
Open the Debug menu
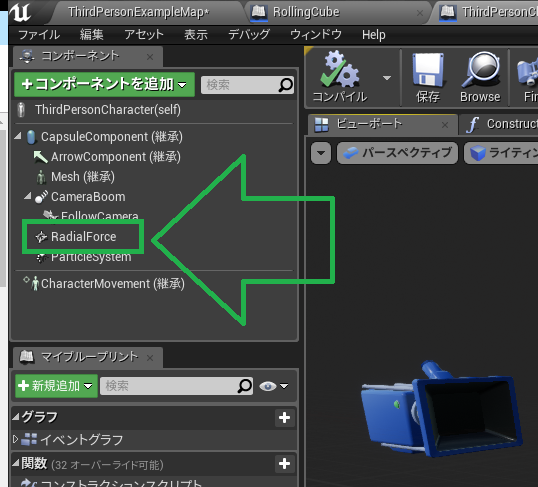[x=249, y=35]
